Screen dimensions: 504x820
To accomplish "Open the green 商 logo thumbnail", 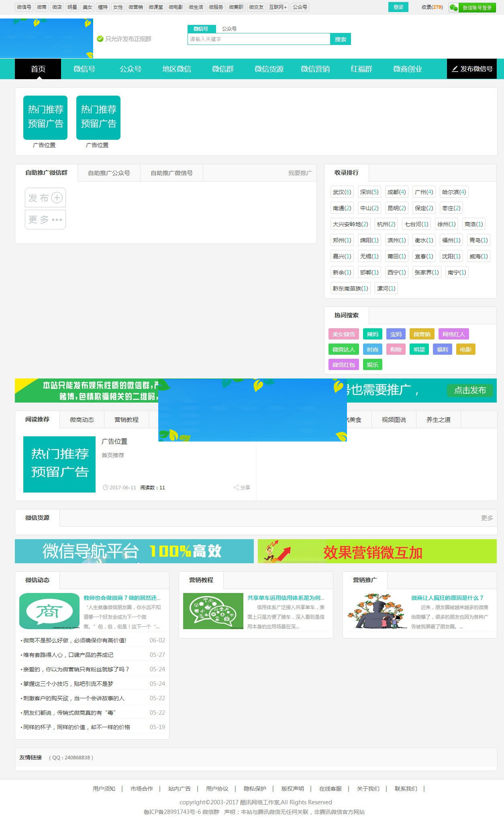I will pos(49,611).
